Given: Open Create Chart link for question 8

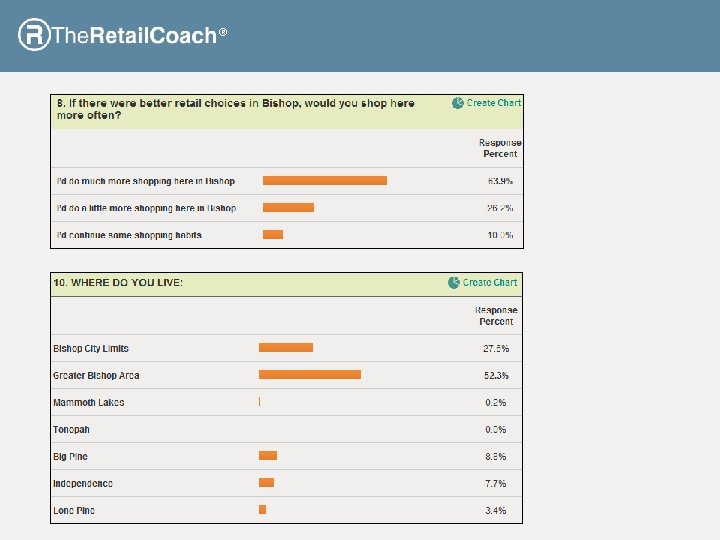Looking at the screenshot, I should (x=494, y=103).
